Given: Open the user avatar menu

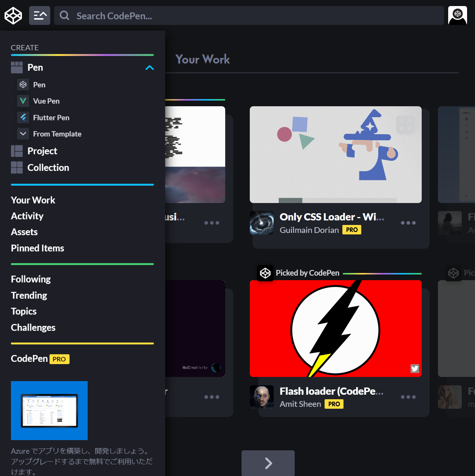Looking at the screenshot, I should coord(458,16).
